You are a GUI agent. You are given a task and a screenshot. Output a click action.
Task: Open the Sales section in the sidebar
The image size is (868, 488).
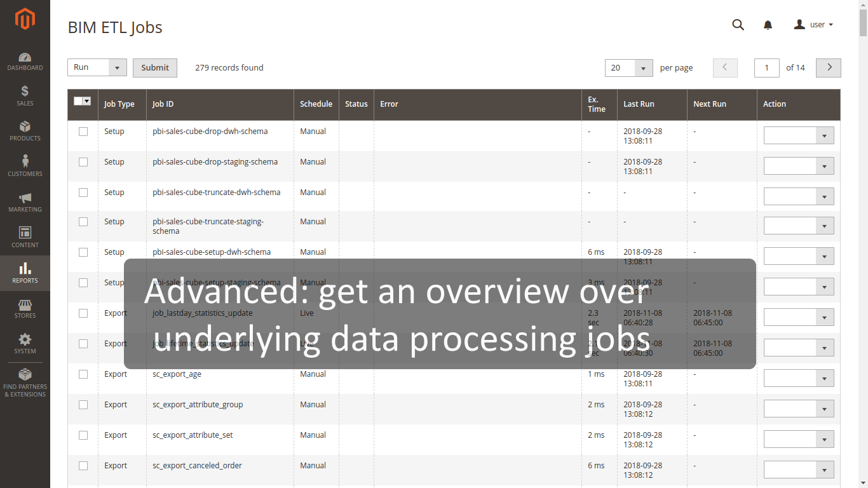(25, 95)
